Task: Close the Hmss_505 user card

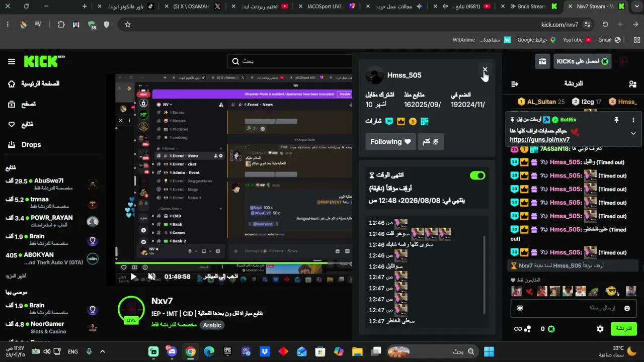Action: pyautogui.click(x=485, y=70)
